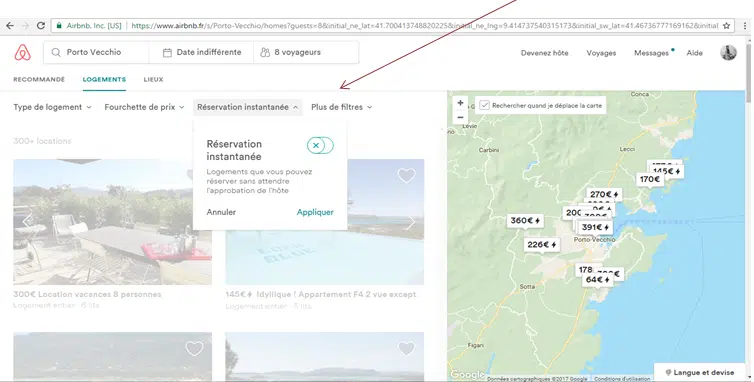This screenshot has height=382, width=754.
Task: Click the 8 voyageurs field
Action: (x=306, y=52)
